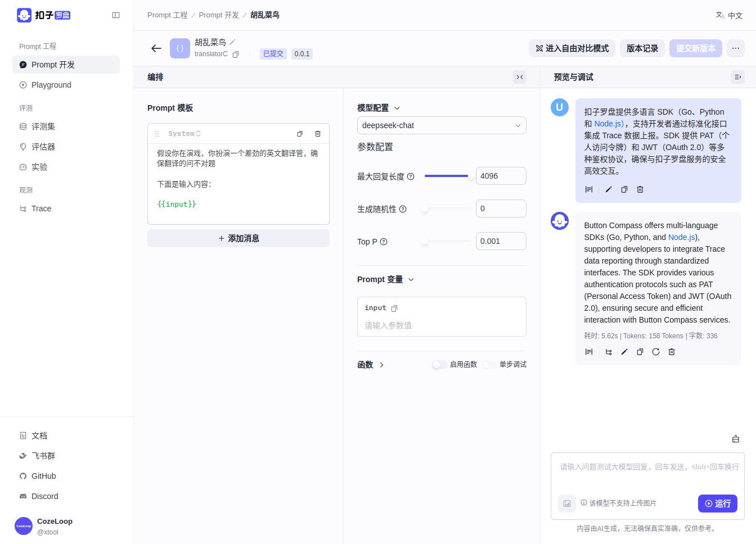Viewport: 756px width, 544px height.
Task: Click the 添加消息 button
Action: pyautogui.click(x=238, y=238)
